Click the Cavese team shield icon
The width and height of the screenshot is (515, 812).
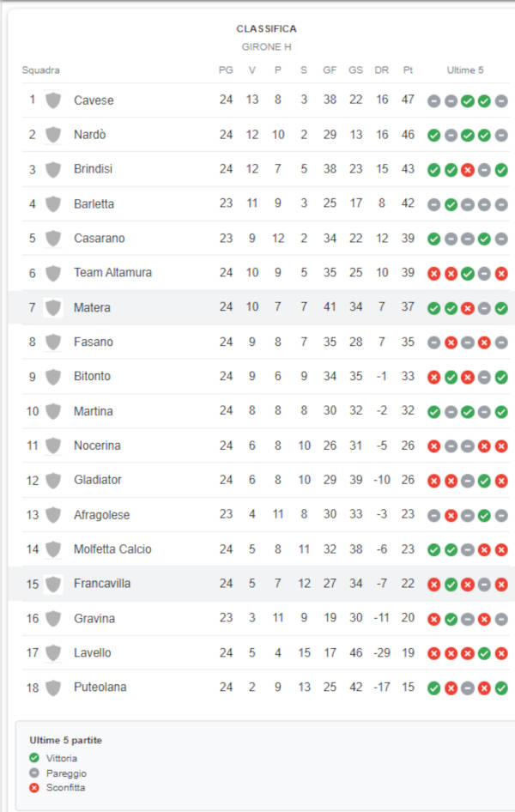click(53, 100)
